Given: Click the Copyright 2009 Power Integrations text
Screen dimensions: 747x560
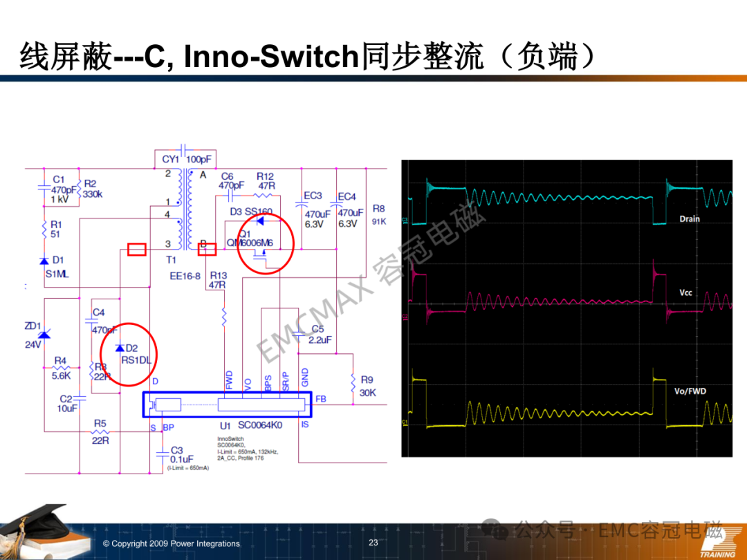Looking at the screenshot, I should click(x=172, y=543).
